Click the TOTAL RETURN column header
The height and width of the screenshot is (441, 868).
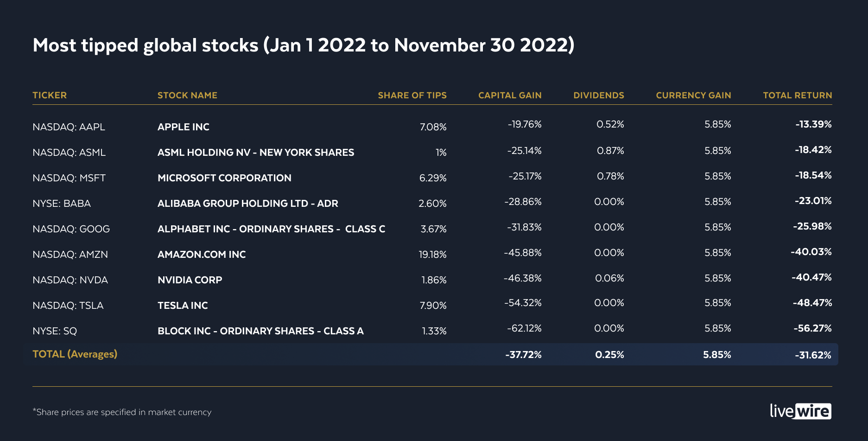(798, 95)
